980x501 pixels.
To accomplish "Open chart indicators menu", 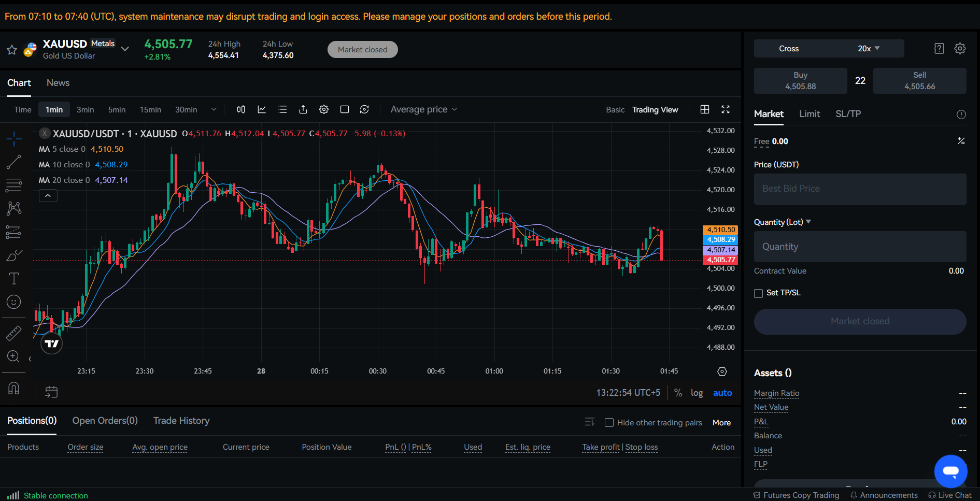I will 262,109.
